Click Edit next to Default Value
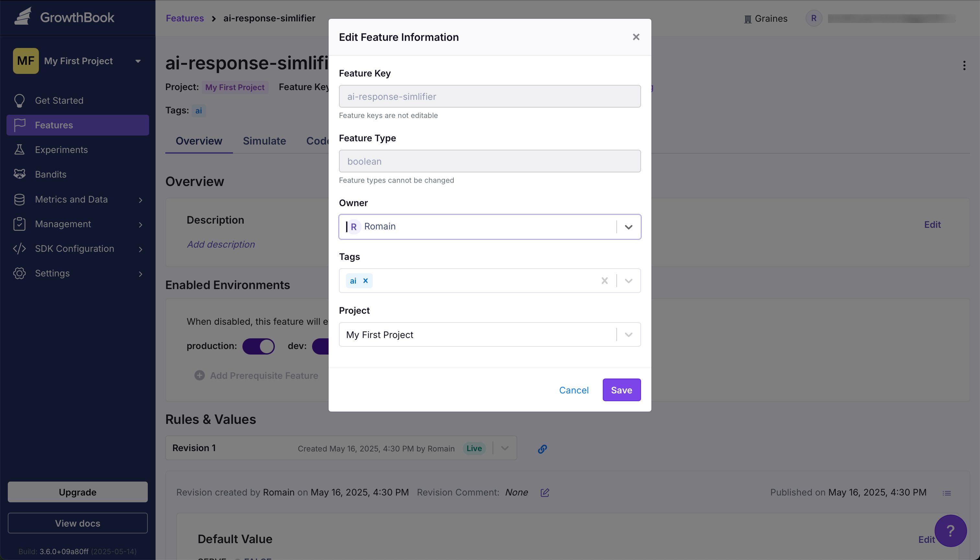 click(x=926, y=539)
